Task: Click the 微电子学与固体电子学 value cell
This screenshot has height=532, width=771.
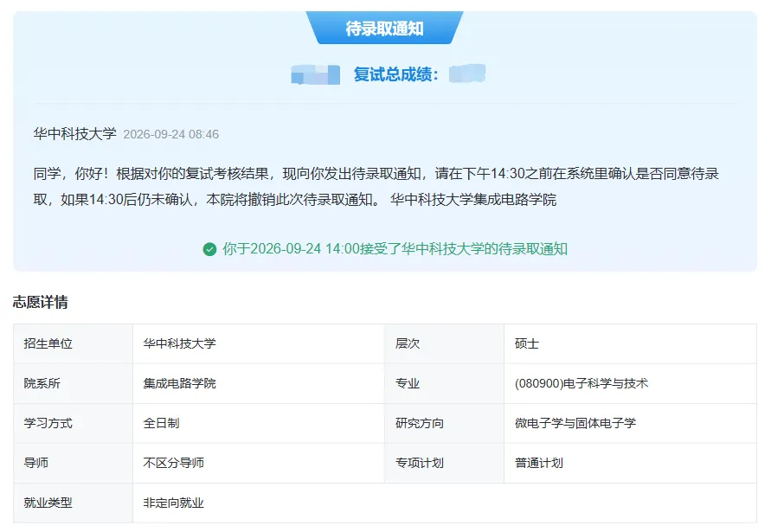Action: click(x=630, y=423)
